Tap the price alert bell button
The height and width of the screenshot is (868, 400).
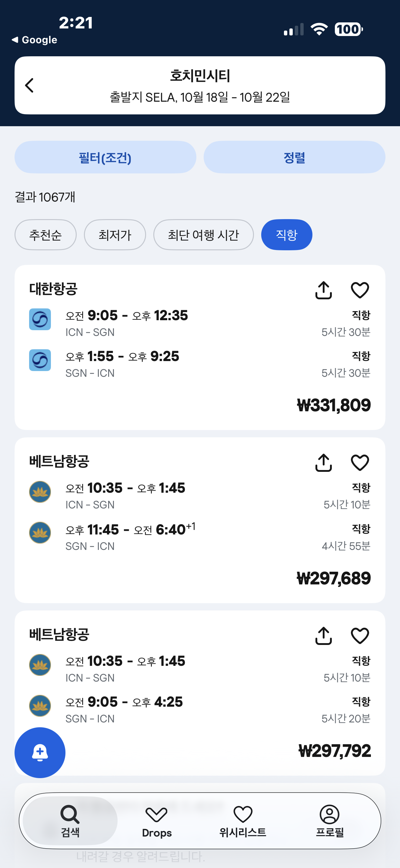(40, 752)
